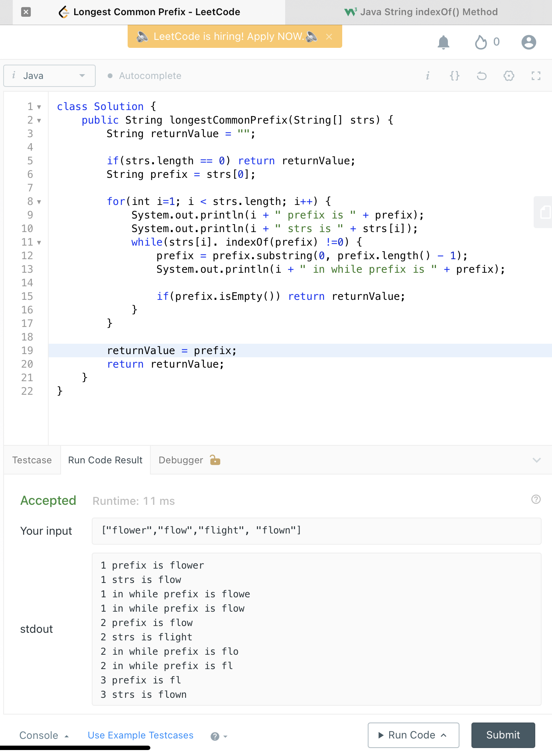Collapse the console panel with the chevron
This screenshot has height=756, width=552.
coord(536,460)
